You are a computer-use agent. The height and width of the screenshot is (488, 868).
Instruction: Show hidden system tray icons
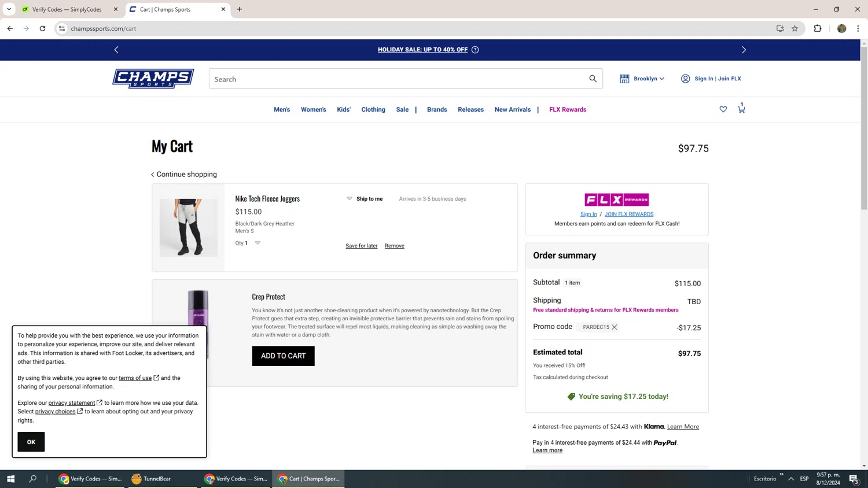point(791,479)
